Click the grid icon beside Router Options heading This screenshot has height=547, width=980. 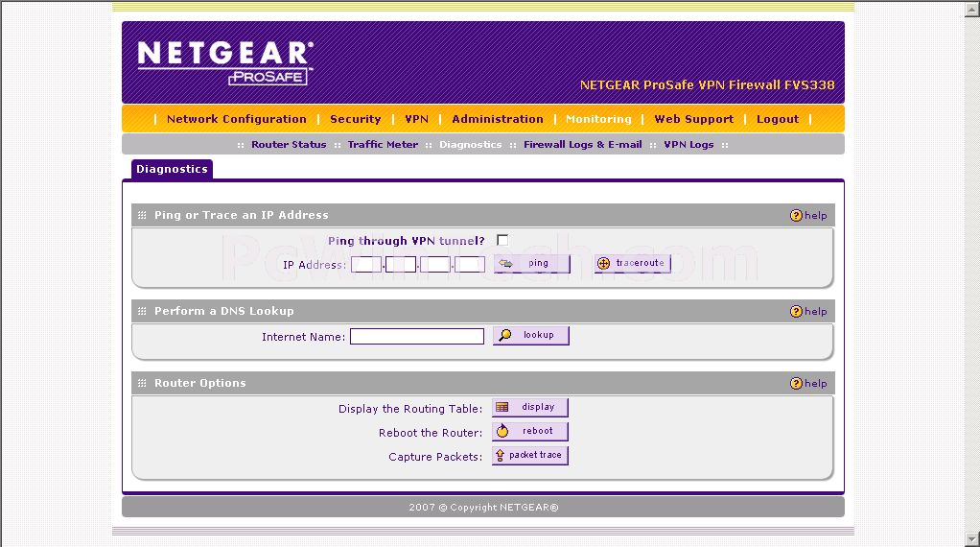pos(142,383)
